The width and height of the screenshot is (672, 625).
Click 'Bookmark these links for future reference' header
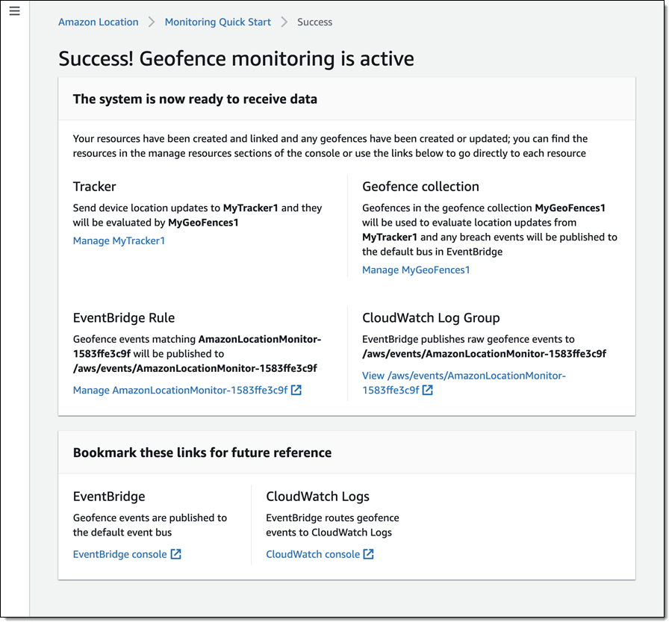[202, 453]
